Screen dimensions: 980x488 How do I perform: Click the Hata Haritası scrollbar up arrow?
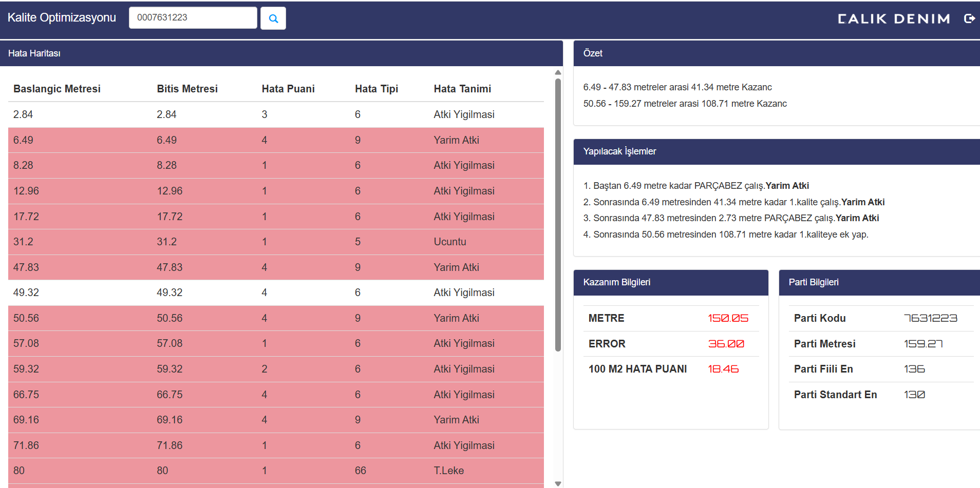[558, 72]
